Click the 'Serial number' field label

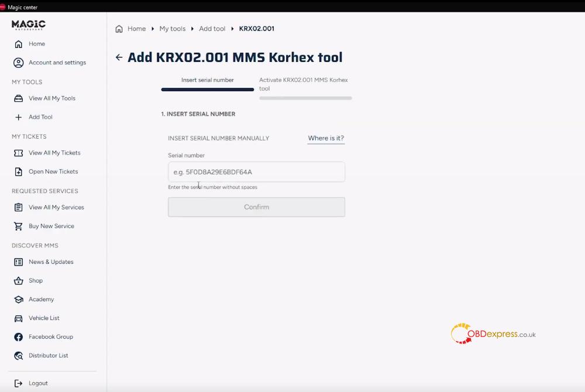(x=186, y=155)
